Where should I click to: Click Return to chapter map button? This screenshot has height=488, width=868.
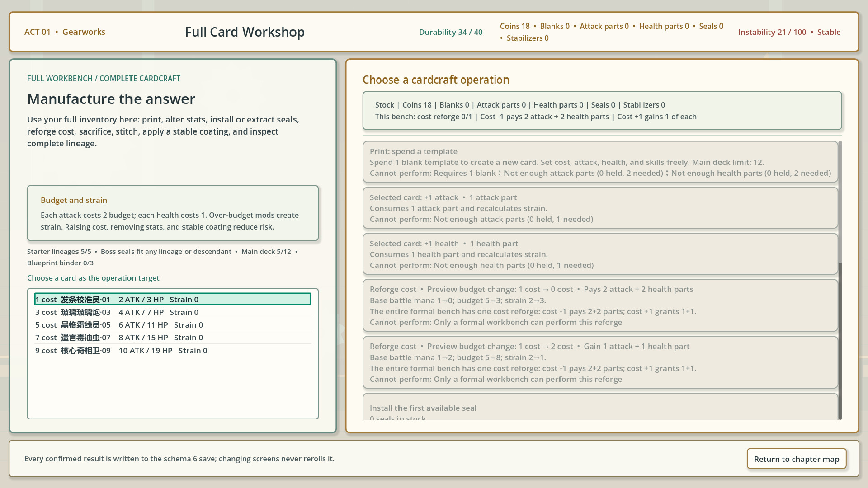pyautogui.click(x=796, y=459)
